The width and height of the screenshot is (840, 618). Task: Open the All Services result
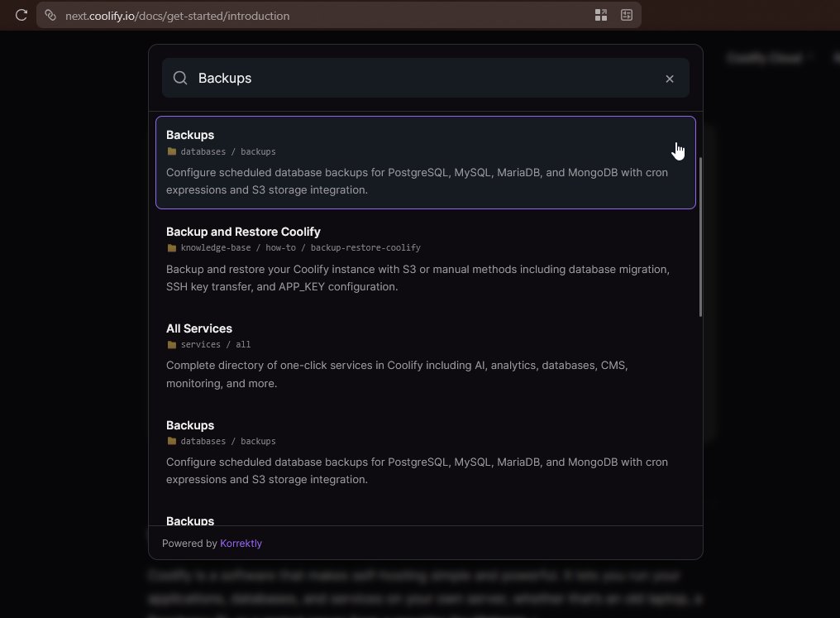pos(425,356)
